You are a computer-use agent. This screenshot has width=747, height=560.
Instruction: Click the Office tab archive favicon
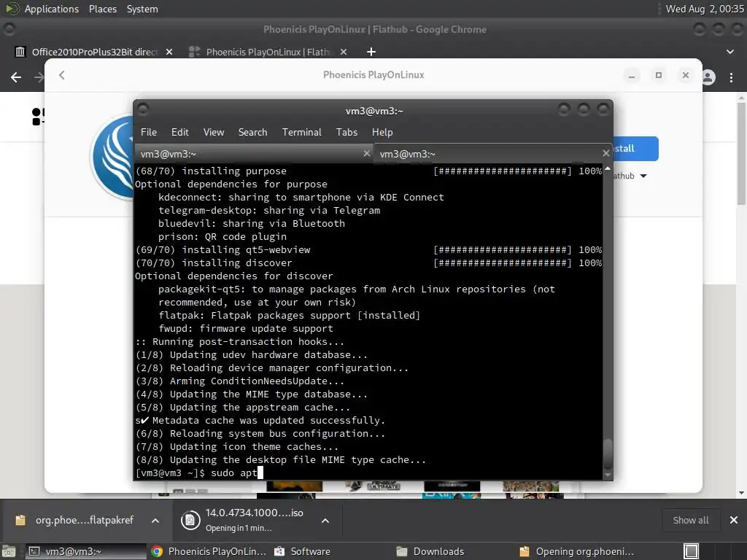(x=20, y=52)
